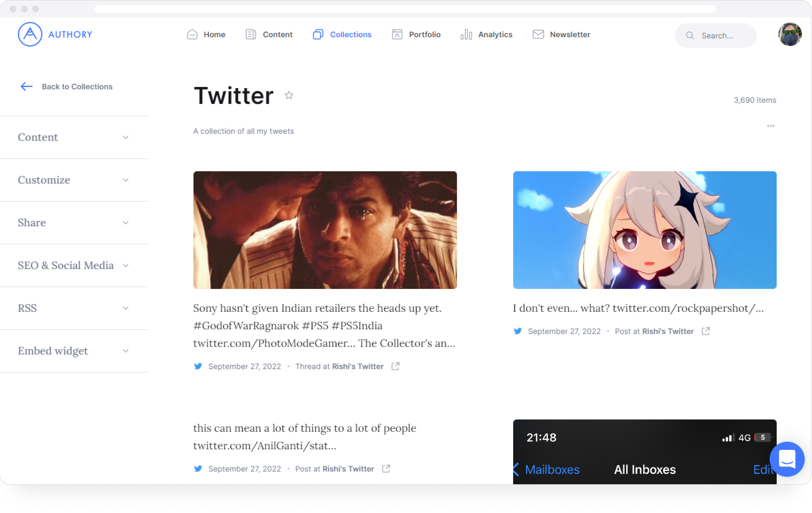Click the user profile avatar
This screenshot has width=812, height=513.
(x=790, y=35)
